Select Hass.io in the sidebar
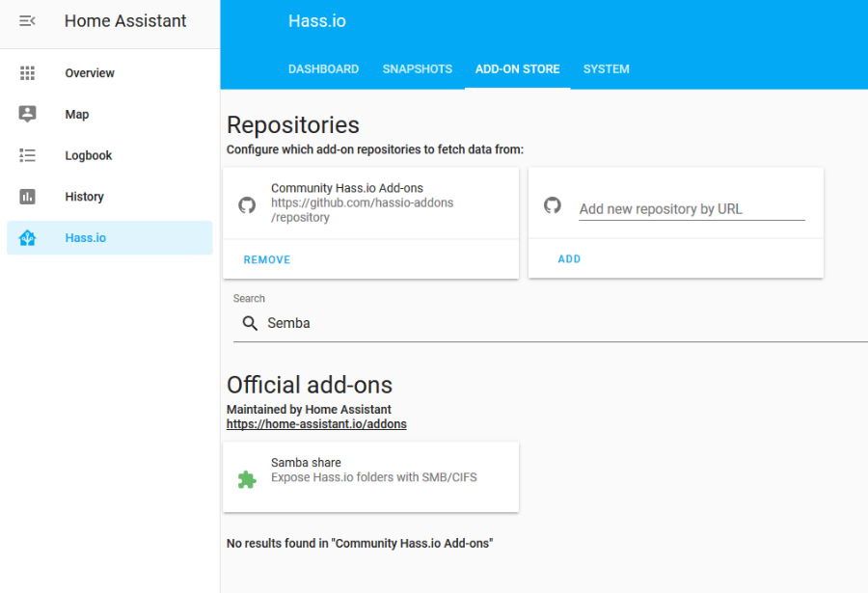 tap(110, 238)
